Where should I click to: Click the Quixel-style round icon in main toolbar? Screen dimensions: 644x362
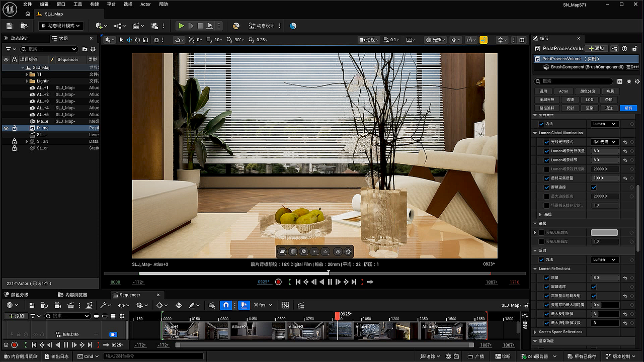tap(236, 26)
